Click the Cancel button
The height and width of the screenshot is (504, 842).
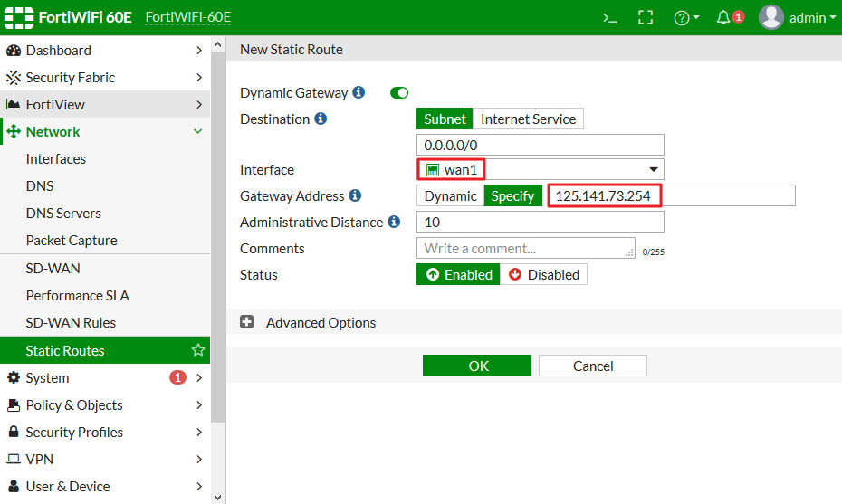[x=593, y=366]
